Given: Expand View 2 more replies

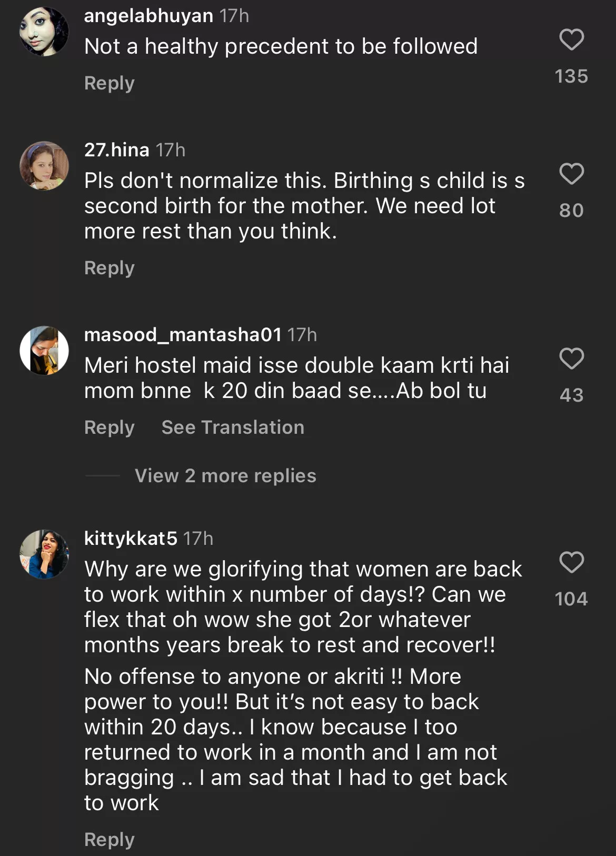Looking at the screenshot, I should (x=225, y=476).
